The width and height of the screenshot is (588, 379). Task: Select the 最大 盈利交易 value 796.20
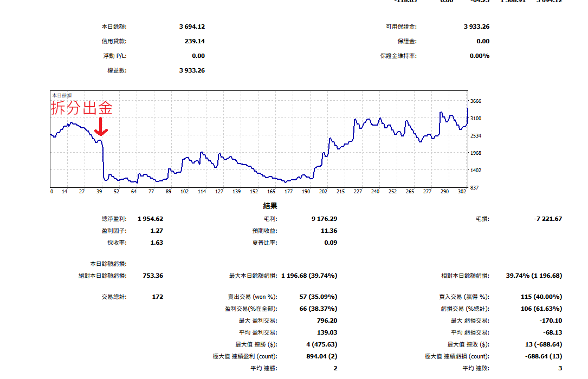[327, 321]
